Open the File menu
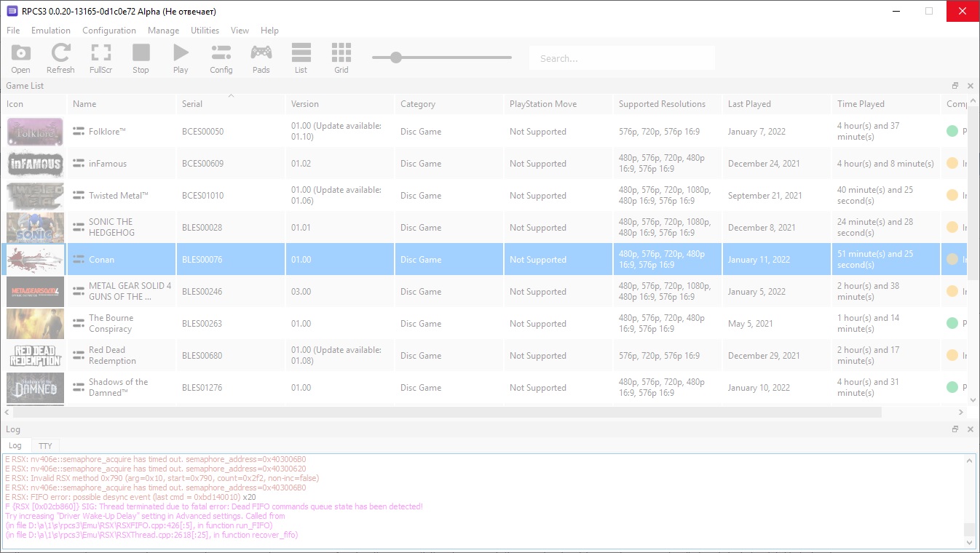This screenshot has width=980, height=553. point(13,31)
